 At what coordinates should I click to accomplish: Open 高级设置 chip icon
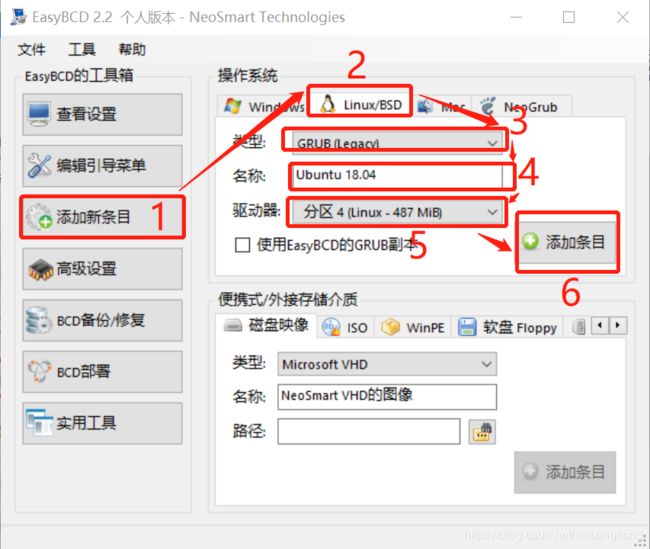(40, 269)
